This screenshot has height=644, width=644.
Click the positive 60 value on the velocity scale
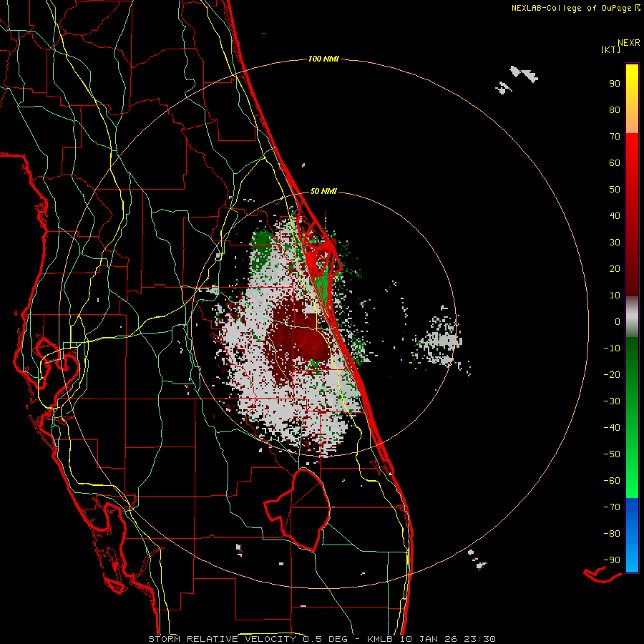coord(615,162)
